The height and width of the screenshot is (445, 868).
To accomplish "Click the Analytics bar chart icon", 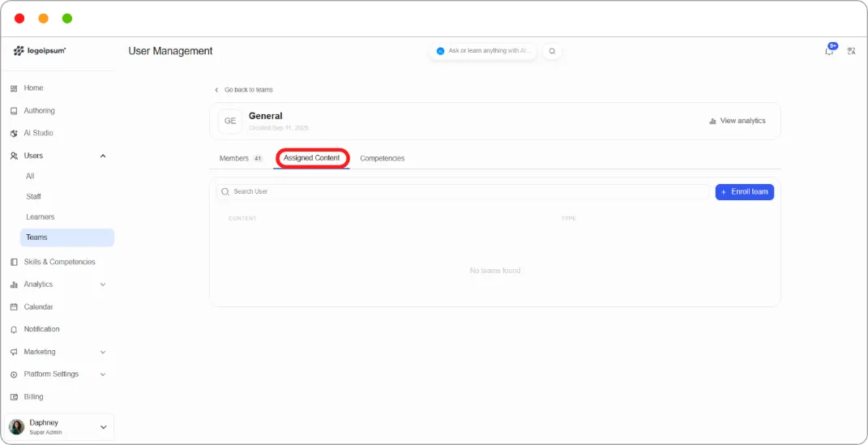I will (14, 285).
